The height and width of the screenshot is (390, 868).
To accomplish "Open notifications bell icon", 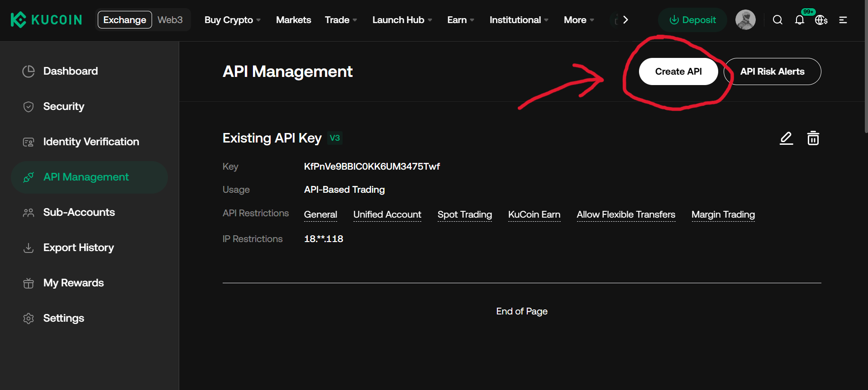I will (800, 20).
